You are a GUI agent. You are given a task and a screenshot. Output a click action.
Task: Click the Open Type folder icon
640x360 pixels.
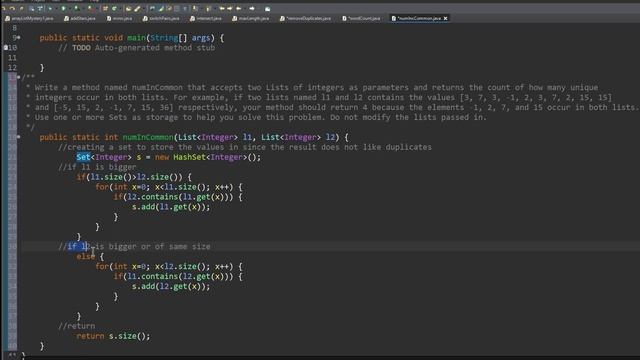(x=128, y=9)
